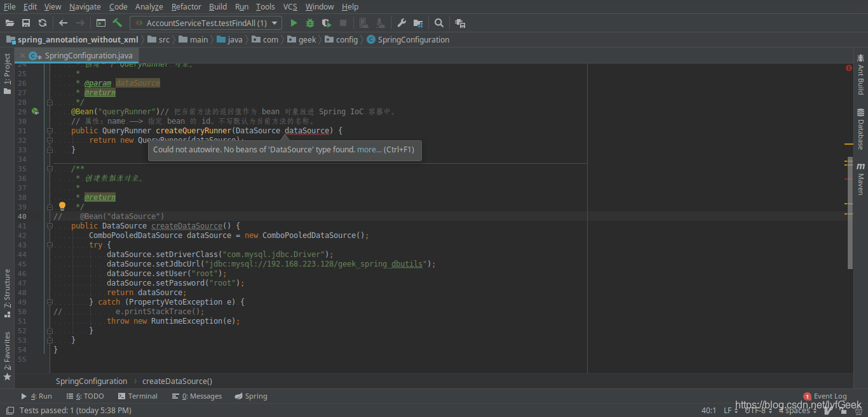This screenshot has width=868, height=417.
Task: Click the 40:1 caret position in status bar
Action: point(709,411)
